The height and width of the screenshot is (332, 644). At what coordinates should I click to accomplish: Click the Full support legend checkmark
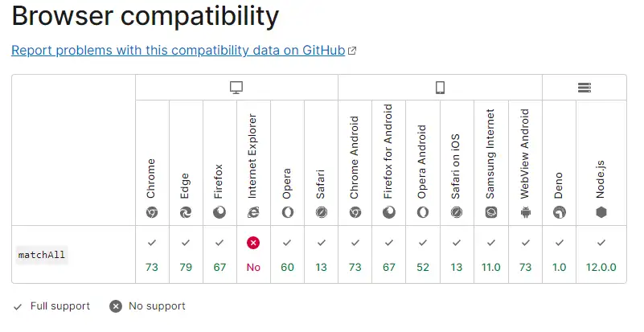pyautogui.click(x=18, y=305)
